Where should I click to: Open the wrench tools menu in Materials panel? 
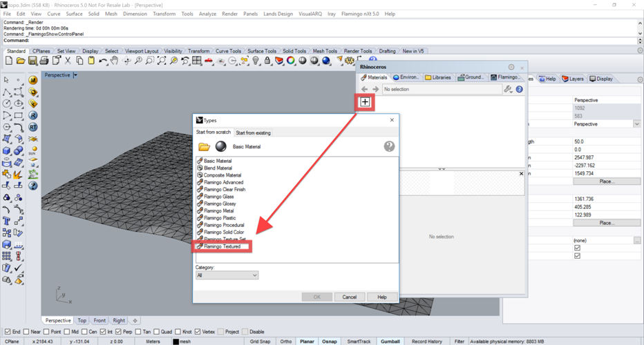[x=509, y=89]
